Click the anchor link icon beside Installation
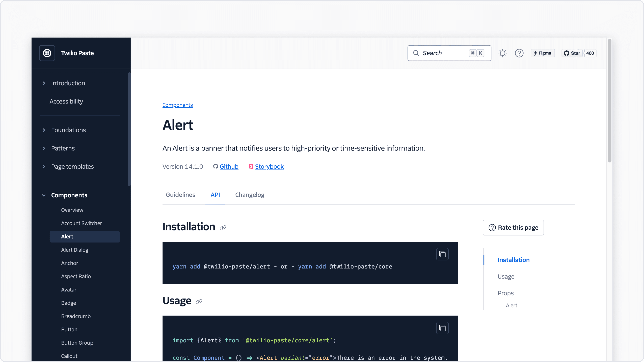 point(223,227)
